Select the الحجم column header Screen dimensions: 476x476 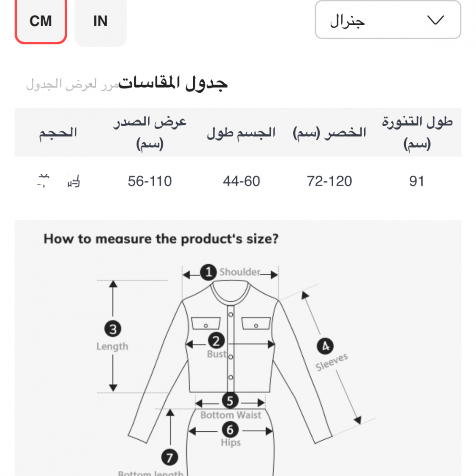tap(58, 132)
